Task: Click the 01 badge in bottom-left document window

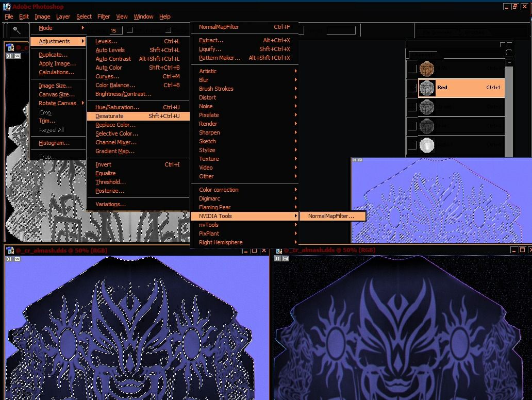Action: (9, 259)
